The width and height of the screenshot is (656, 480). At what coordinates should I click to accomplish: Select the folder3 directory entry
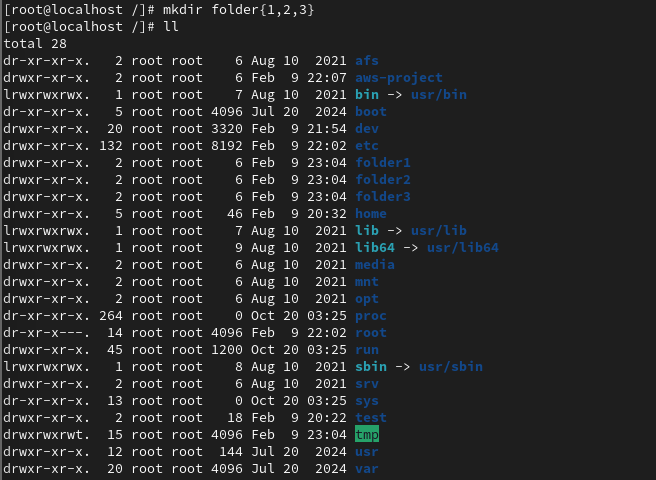(383, 197)
